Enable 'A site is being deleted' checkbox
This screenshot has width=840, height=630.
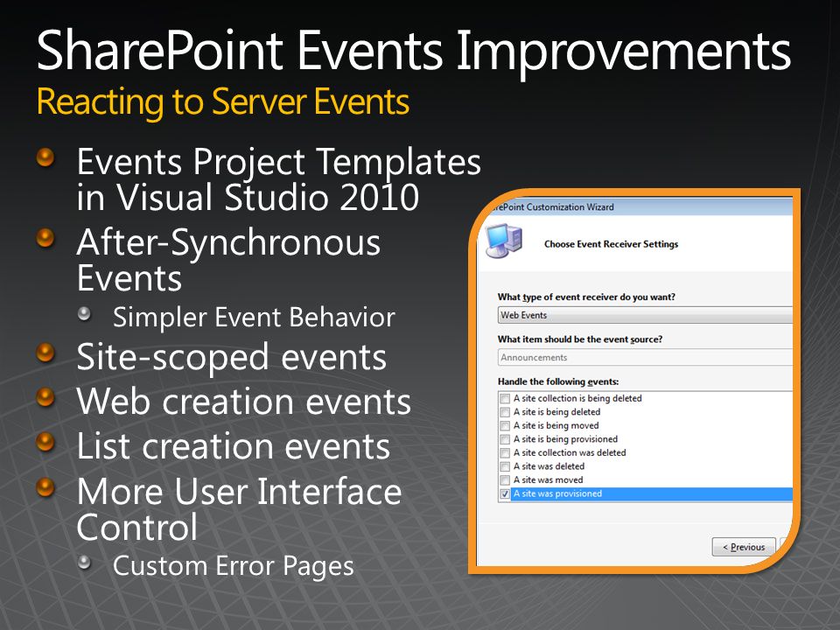[x=505, y=412]
